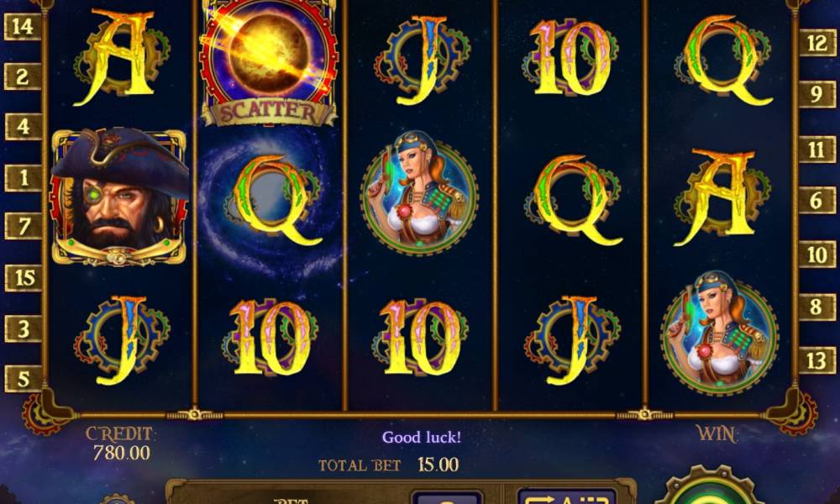The image size is (840, 504).
Task: Click the Total Bet amount 15.00
Action: [x=438, y=465]
